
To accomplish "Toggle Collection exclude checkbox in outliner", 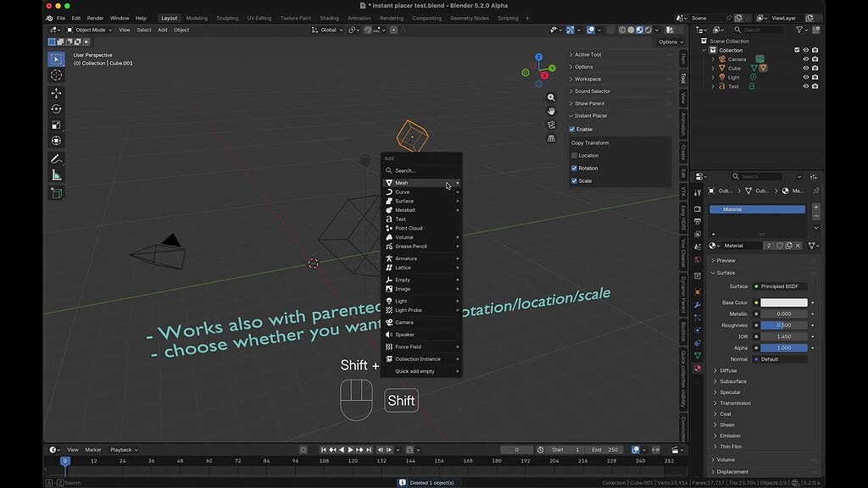I will [x=797, y=50].
